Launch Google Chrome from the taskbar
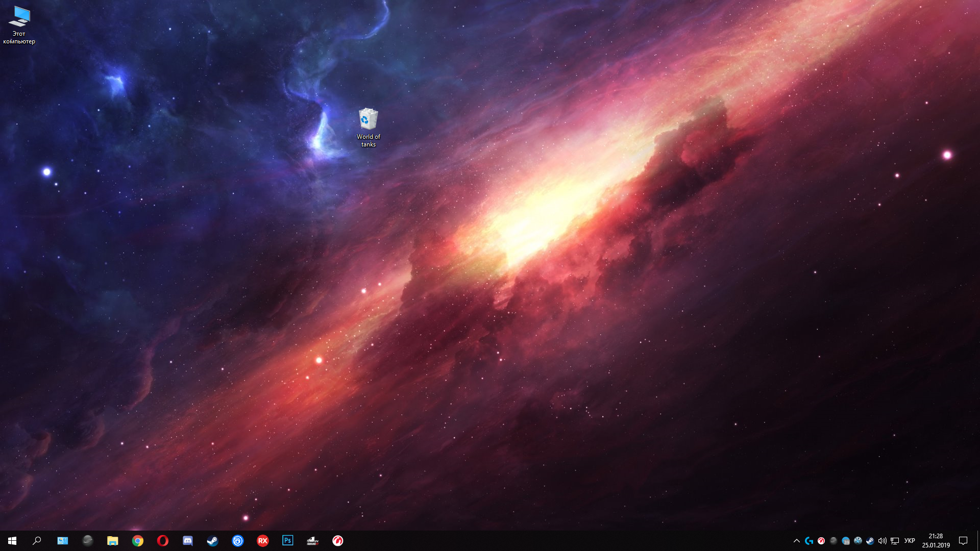This screenshot has width=980, height=551. [137, 541]
